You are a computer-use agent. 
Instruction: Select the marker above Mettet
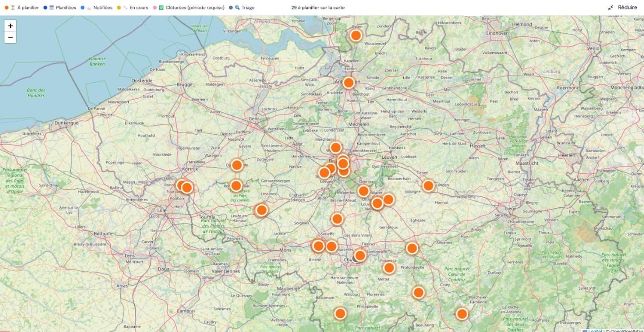pos(389,268)
